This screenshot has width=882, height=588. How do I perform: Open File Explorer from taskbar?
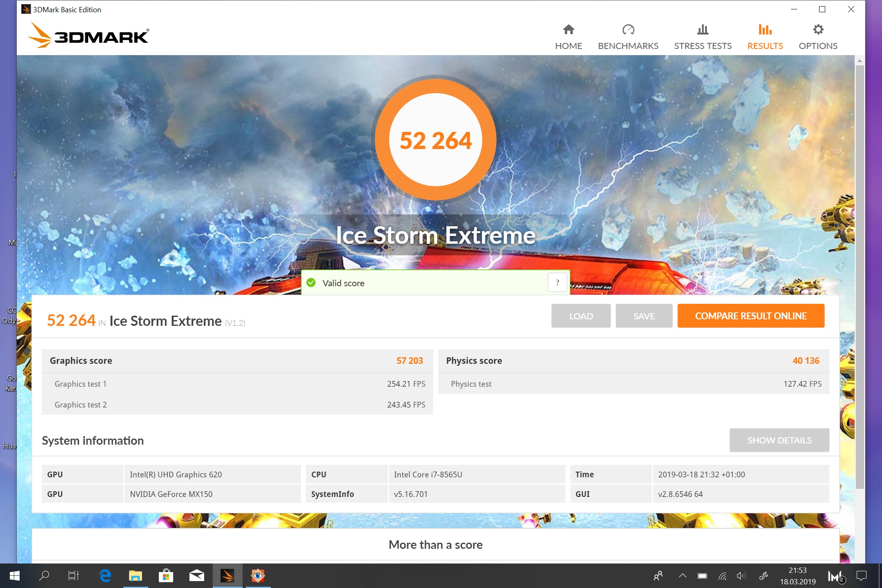136,576
